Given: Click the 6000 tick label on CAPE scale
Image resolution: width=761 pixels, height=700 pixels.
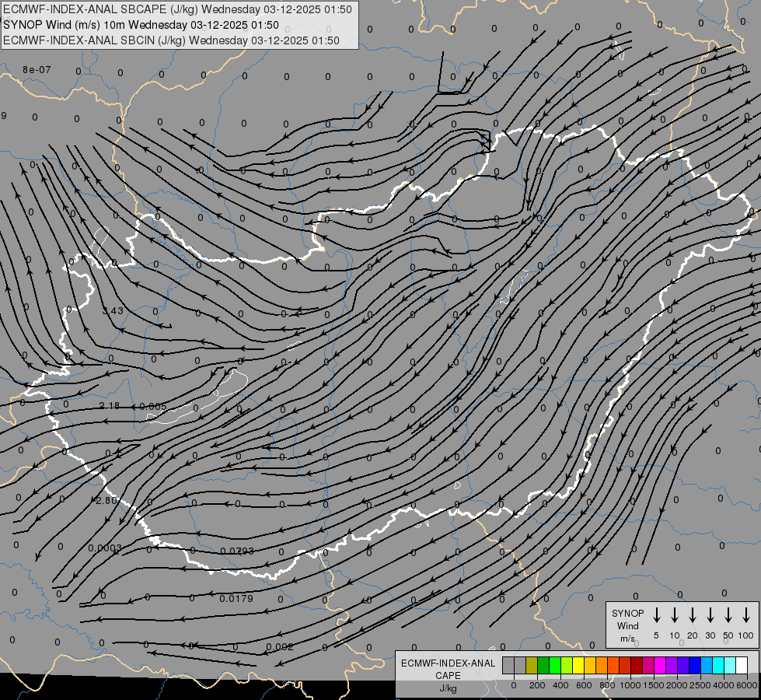Looking at the screenshot, I should point(747,685).
